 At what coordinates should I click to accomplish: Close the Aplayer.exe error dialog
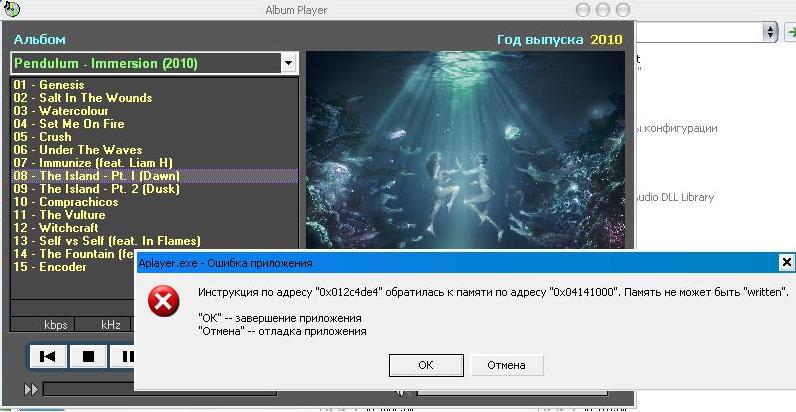[786, 262]
